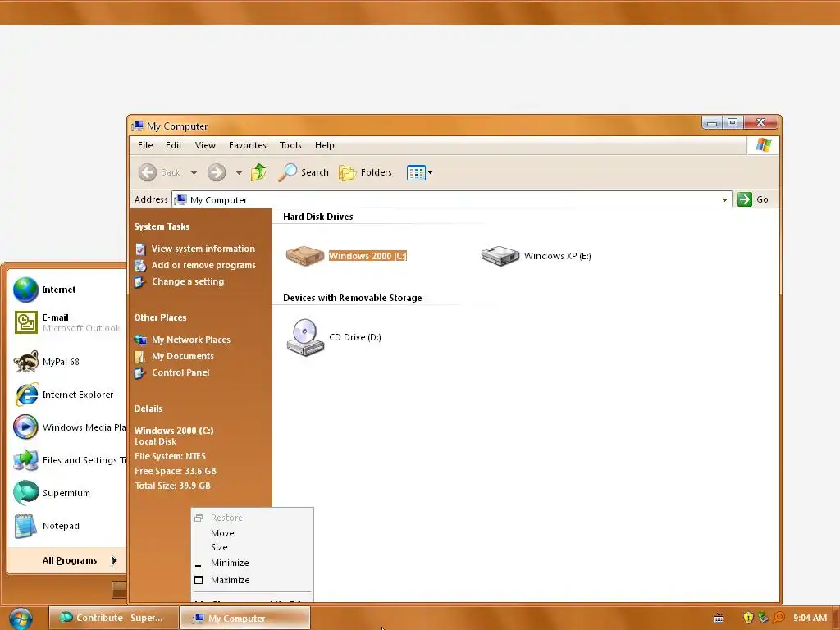
Task: Go up one folder level
Action: [x=258, y=172]
